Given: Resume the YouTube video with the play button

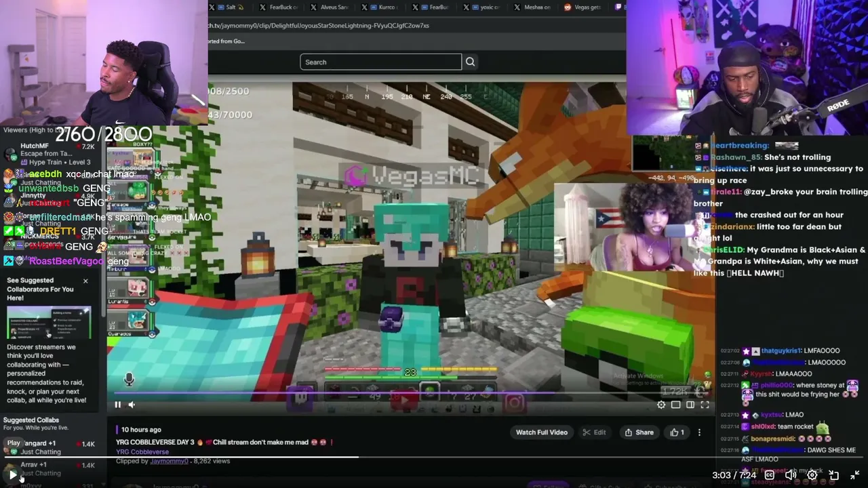Looking at the screenshot, I should pyautogui.click(x=12, y=475).
